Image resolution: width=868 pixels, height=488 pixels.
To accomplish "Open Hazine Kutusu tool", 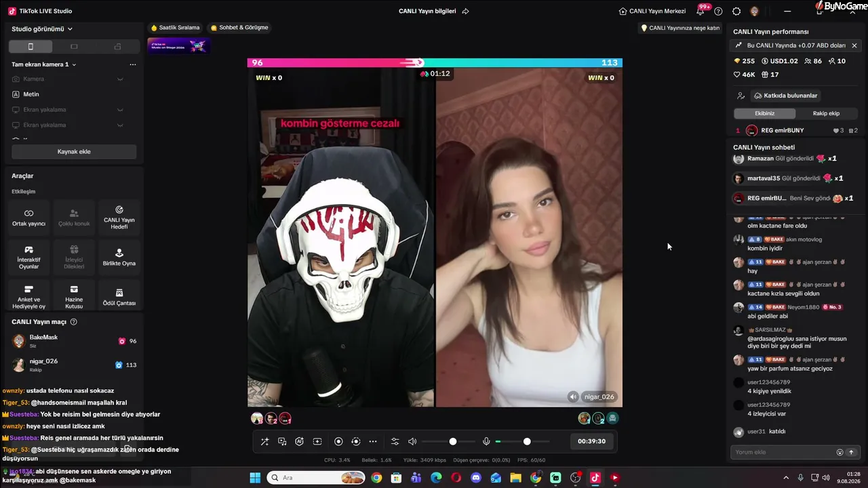I will click(74, 296).
